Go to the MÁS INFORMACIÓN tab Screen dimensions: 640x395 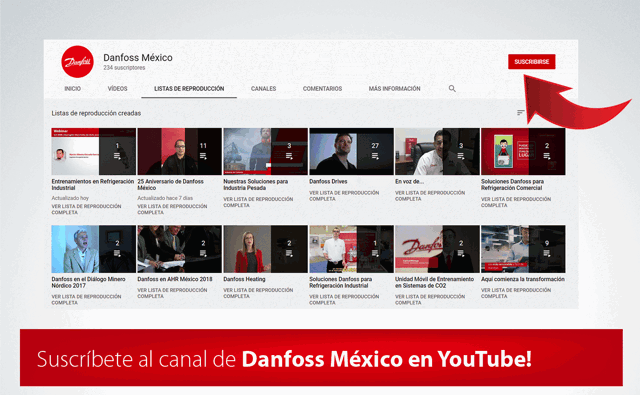[x=394, y=89]
